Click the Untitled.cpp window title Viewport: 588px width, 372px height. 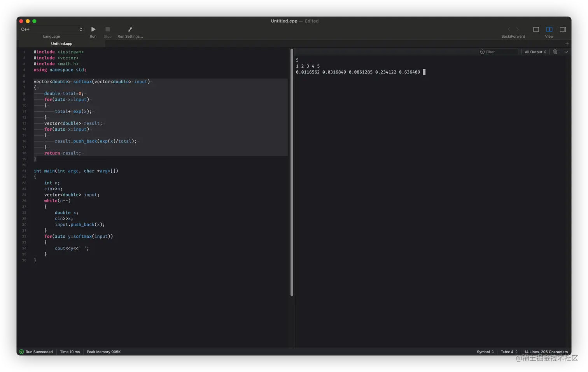pyautogui.click(x=284, y=21)
